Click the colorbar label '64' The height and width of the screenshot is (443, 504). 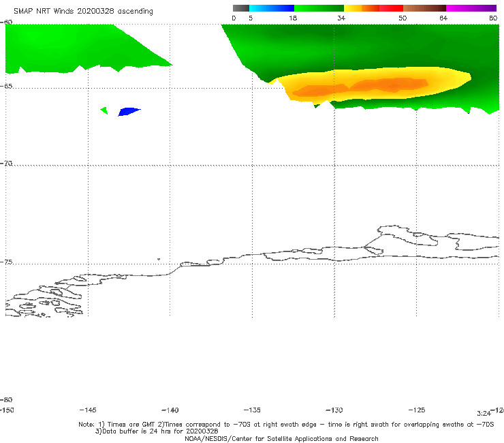[x=443, y=18]
